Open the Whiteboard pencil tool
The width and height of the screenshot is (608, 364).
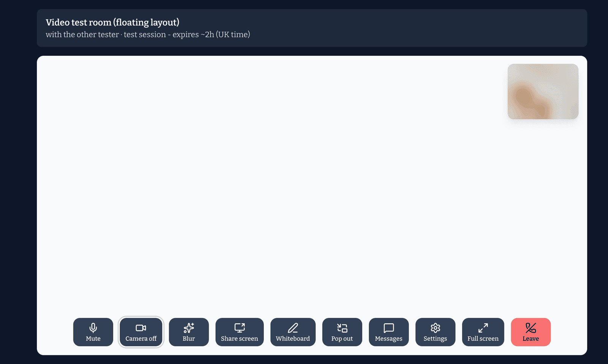293,328
